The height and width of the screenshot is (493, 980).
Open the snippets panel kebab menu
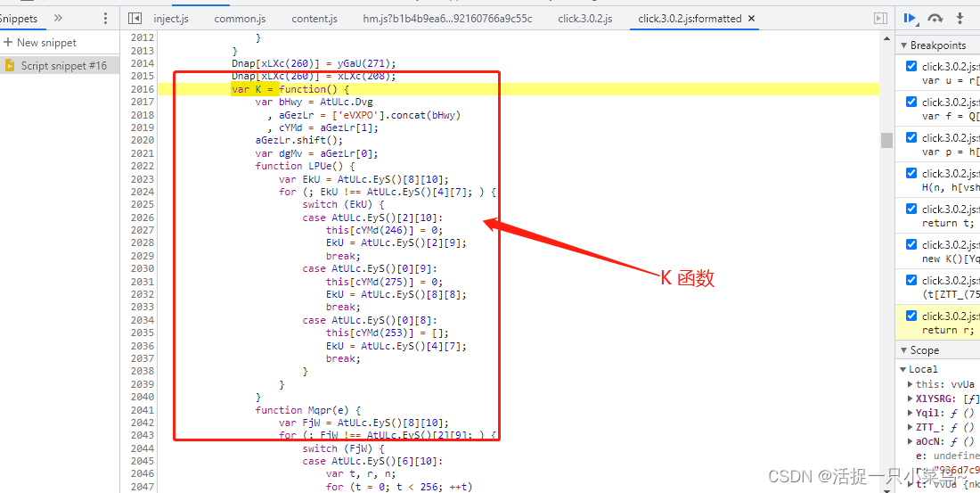click(x=106, y=18)
